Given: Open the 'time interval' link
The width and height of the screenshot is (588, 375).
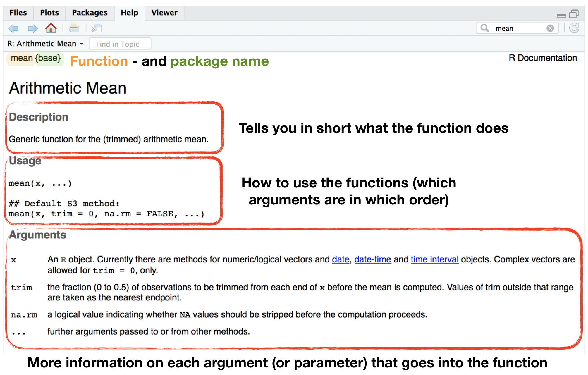Looking at the screenshot, I should (434, 259).
